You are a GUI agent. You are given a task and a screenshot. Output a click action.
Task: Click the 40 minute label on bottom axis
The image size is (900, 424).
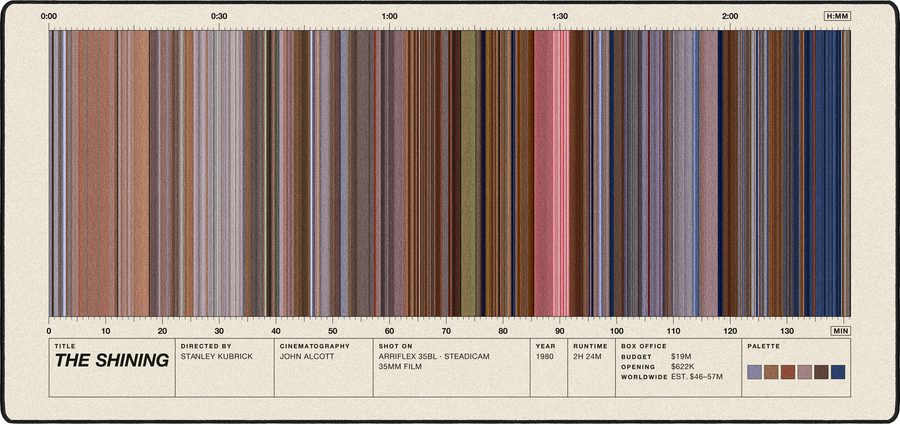point(276,331)
